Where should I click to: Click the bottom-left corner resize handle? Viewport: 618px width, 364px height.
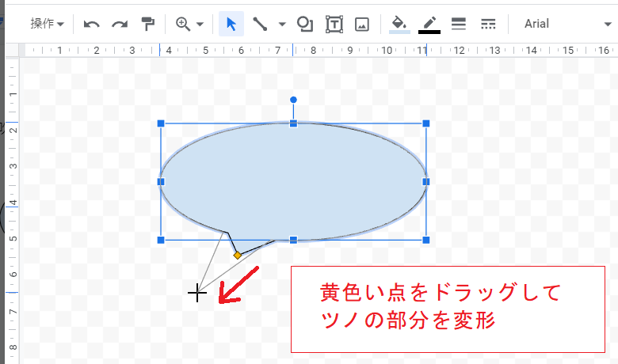pos(161,240)
